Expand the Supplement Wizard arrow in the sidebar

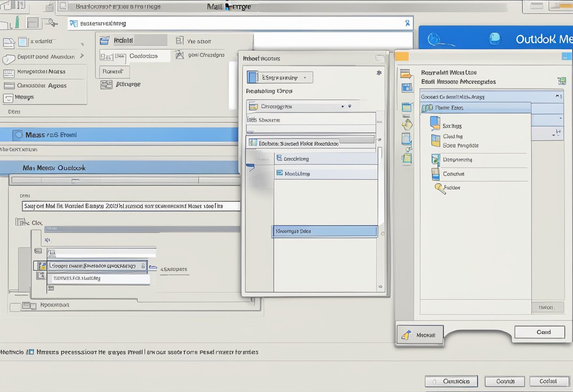(82, 57)
